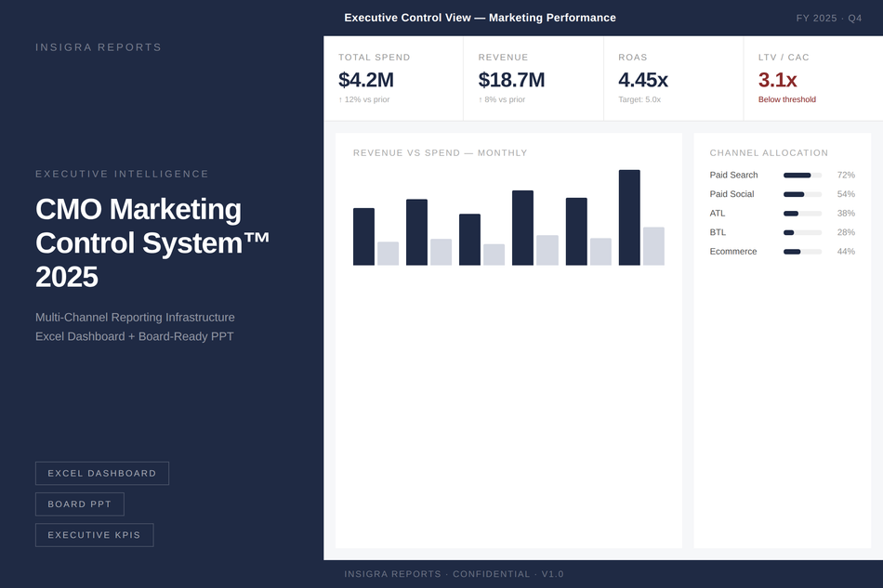Click the ATL allocation bar

[801, 213]
